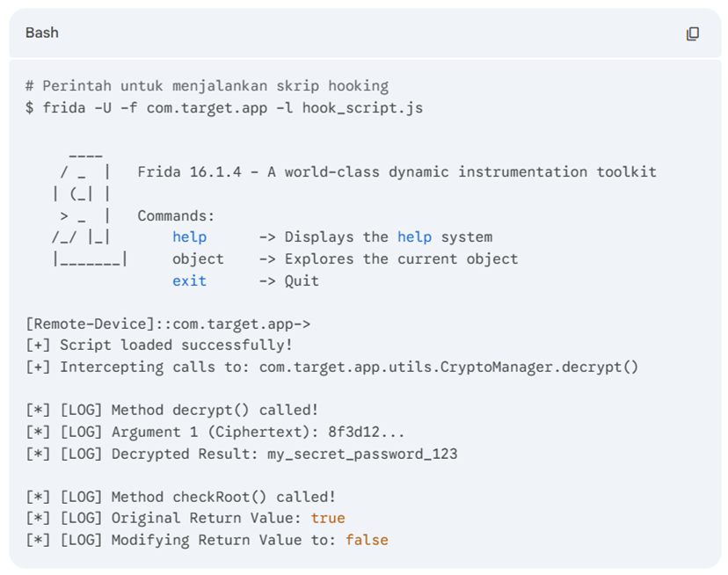Click the Commands: heading text
This screenshot has width=728, height=575.
(176, 216)
